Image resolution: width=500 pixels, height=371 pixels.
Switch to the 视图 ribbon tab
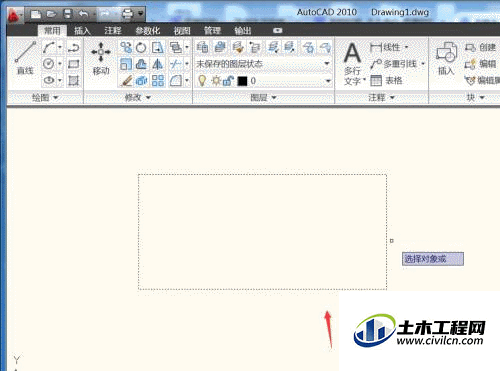182,31
